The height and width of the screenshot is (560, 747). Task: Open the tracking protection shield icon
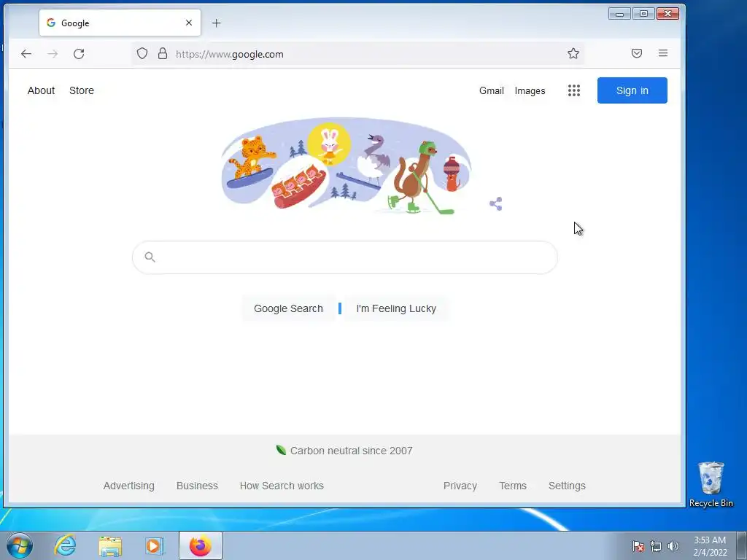tap(142, 53)
